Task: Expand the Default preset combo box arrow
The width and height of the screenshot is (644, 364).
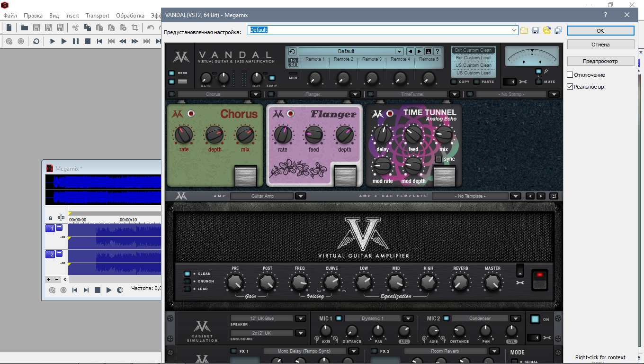Action: [x=514, y=30]
